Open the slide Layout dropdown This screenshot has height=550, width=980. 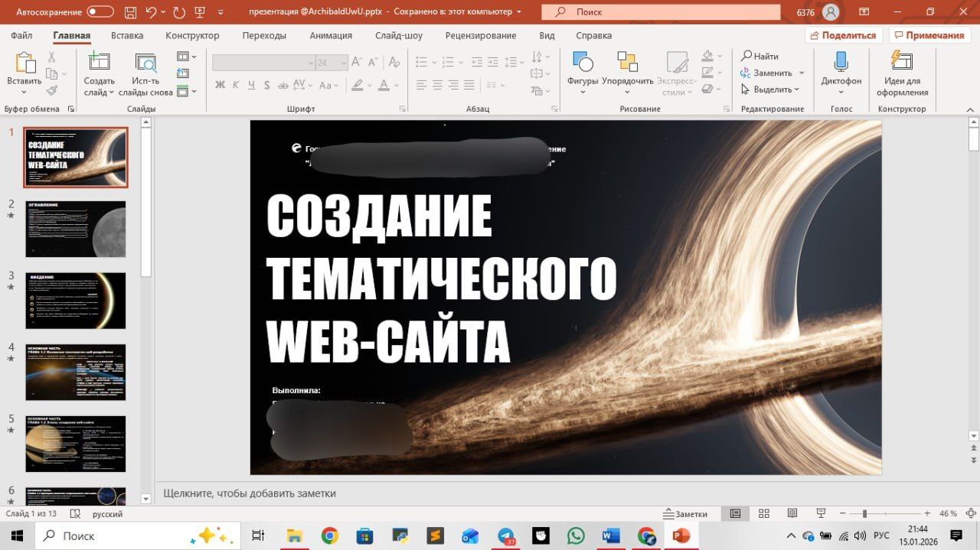pyautogui.click(x=187, y=57)
